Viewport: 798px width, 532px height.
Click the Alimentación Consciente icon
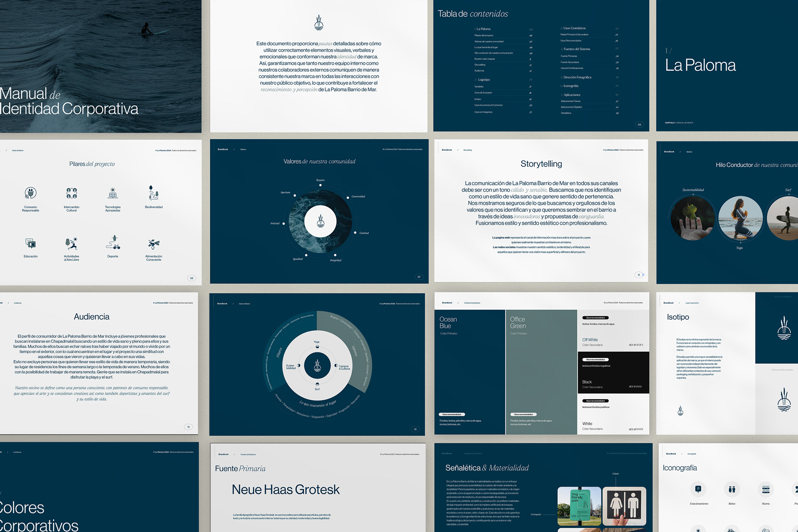tap(153, 244)
